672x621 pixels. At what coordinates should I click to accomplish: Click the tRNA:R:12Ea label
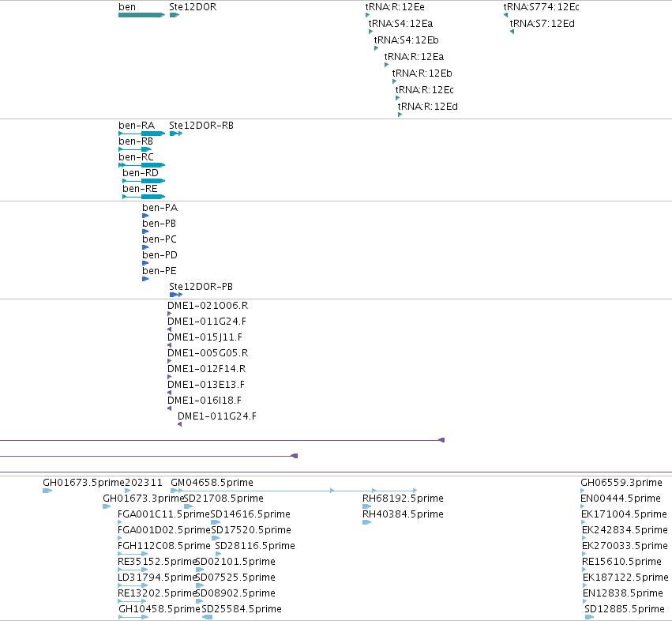(414, 57)
